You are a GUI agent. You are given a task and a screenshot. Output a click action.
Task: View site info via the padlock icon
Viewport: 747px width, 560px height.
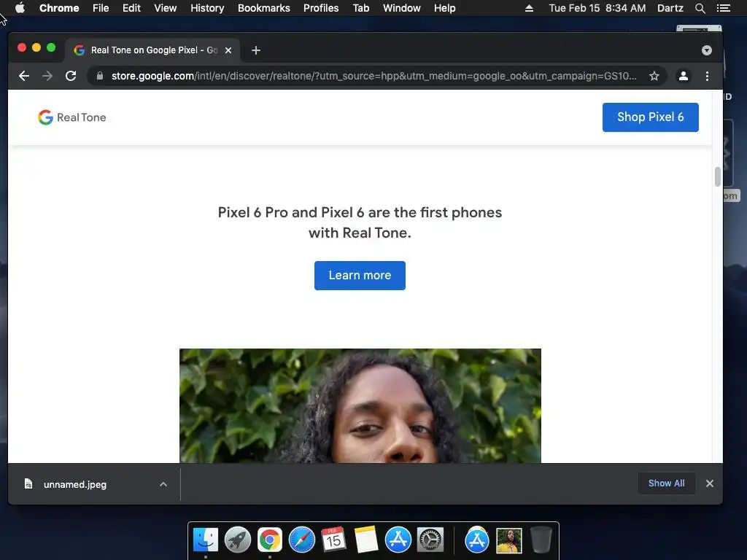click(x=99, y=76)
